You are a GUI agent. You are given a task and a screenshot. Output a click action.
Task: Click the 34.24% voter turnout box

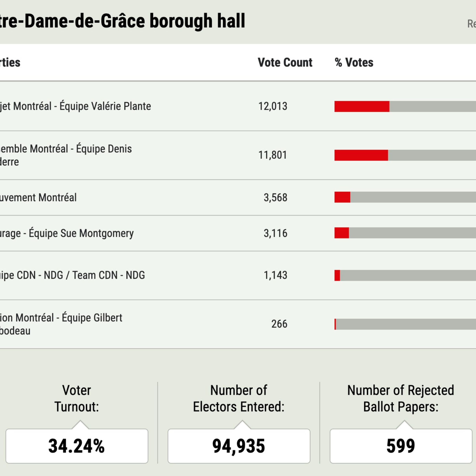77,446
